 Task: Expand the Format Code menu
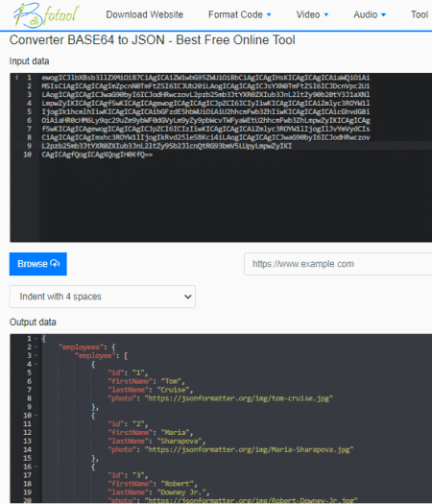239,14
